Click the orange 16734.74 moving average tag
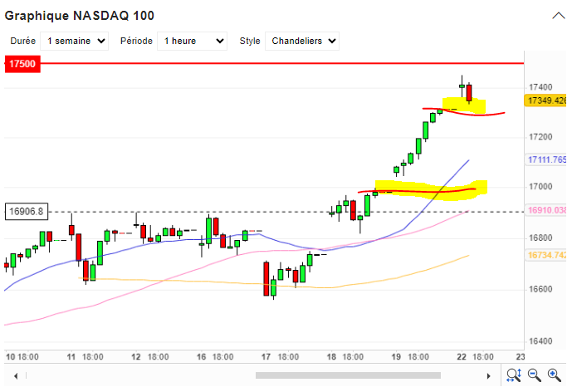The image size is (572, 392). pos(546,255)
